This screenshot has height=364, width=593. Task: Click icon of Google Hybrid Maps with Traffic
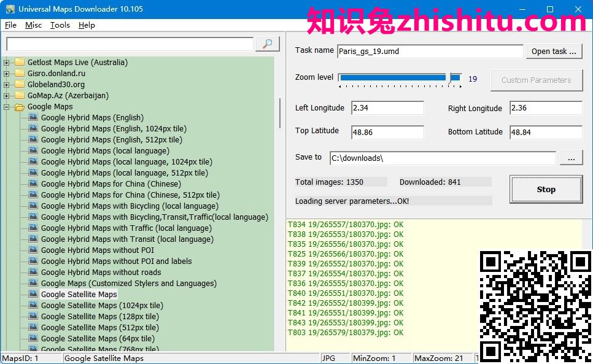[33, 228]
